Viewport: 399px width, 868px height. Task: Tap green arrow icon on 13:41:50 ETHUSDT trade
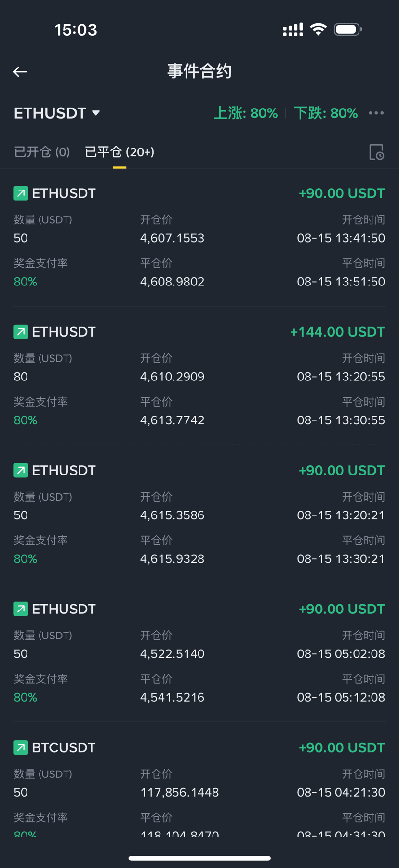[21, 193]
